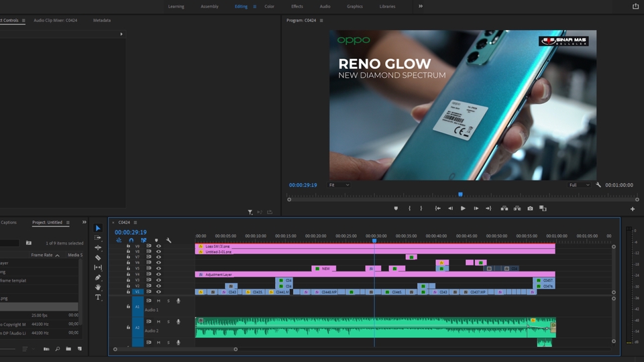Open the Effect Controls panel menu

[x=23, y=21]
